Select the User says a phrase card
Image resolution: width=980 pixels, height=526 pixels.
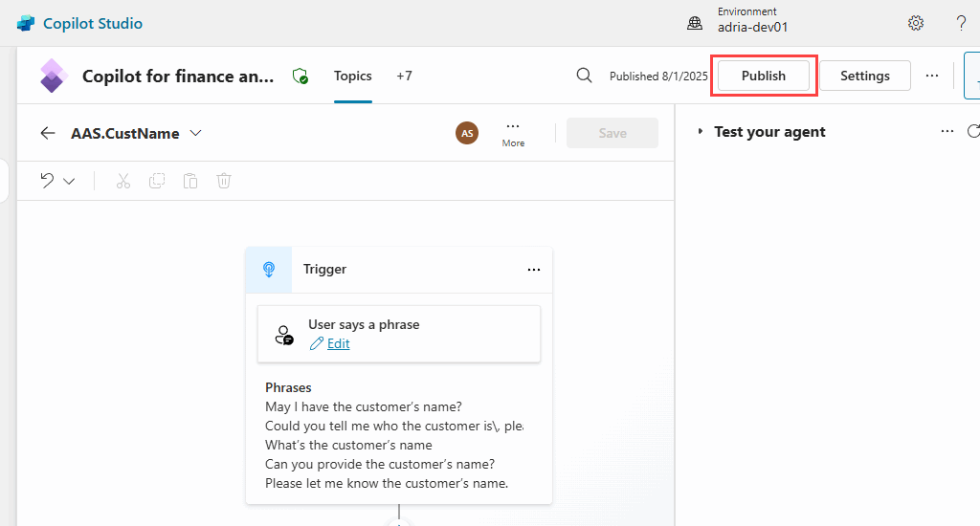pyautogui.click(x=399, y=334)
